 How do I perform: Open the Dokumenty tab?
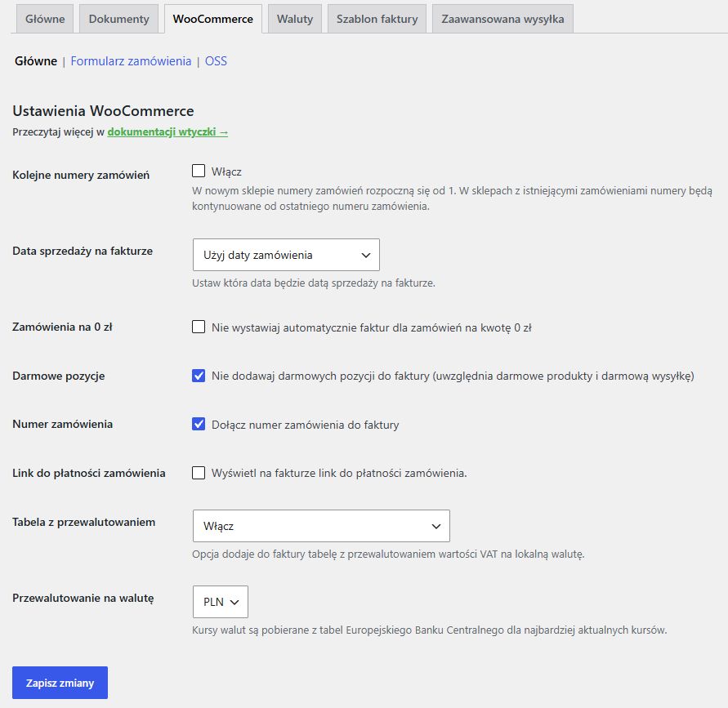tap(118, 19)
